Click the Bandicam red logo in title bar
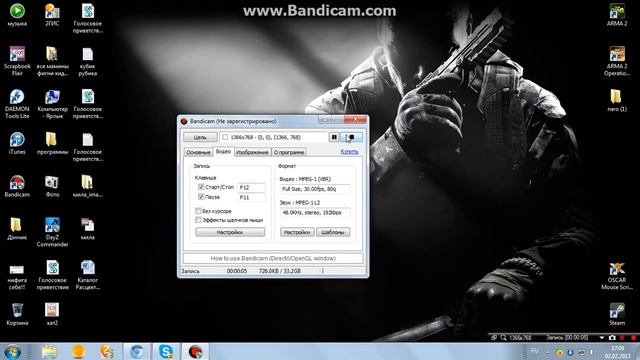The image size is (640, 360). tap(184, 121)
